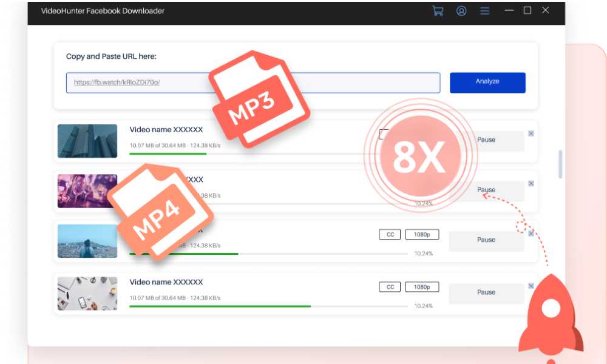The image size is (607, 364).
Task: Click the city overlook video thumbnail
Action: [x=87, y=241]
